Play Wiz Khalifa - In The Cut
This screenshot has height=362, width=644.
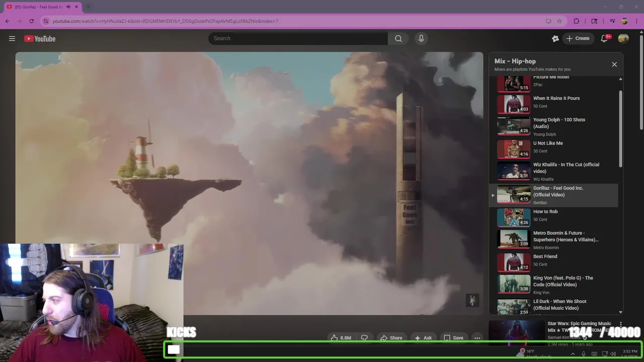[x=554, y=172]
